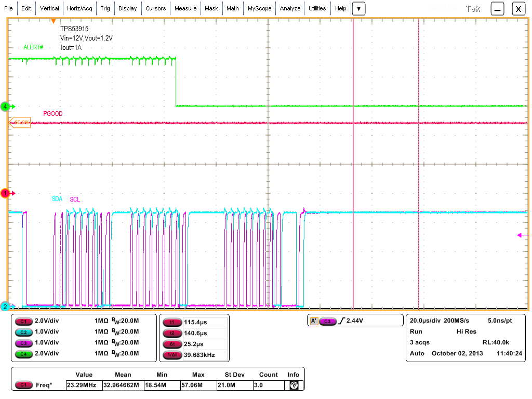The image size is (532, 399).
Task: Select the C1 channel badge
Action: coord(24,321)
